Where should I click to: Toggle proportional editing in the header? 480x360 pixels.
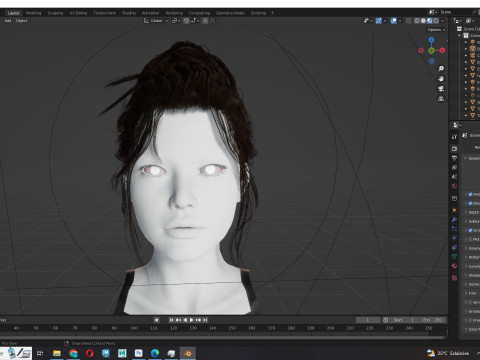coord(205,21)
